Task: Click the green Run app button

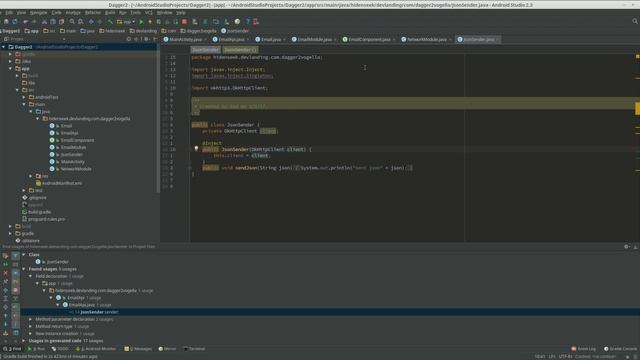Action: tap(141, 22)
